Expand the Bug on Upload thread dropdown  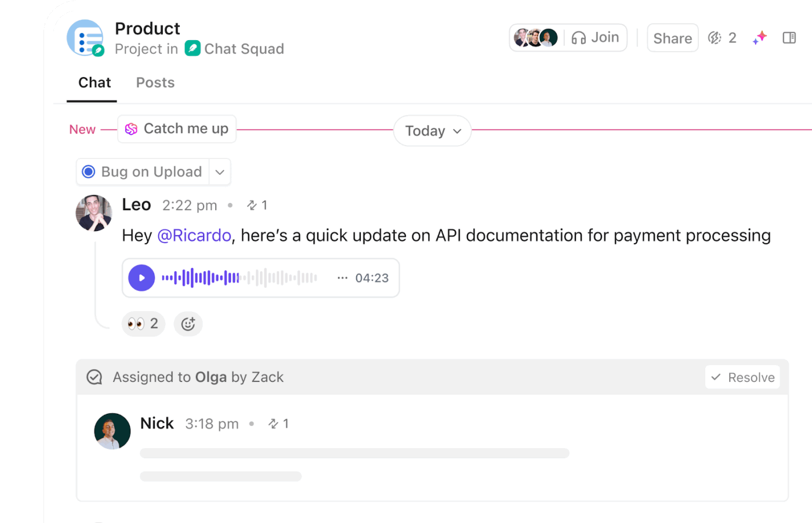(x=220, y=172)
